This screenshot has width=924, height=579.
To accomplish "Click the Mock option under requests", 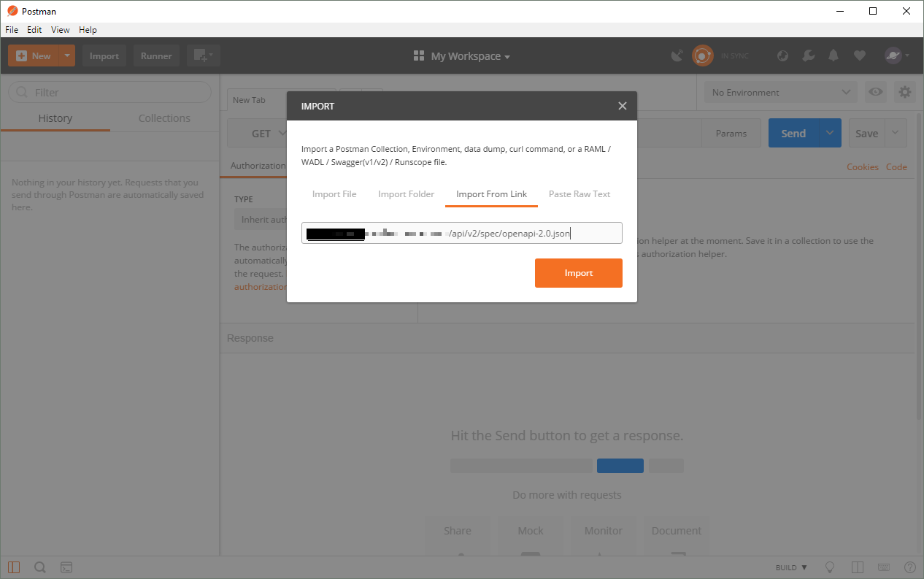I will (531, 537).
